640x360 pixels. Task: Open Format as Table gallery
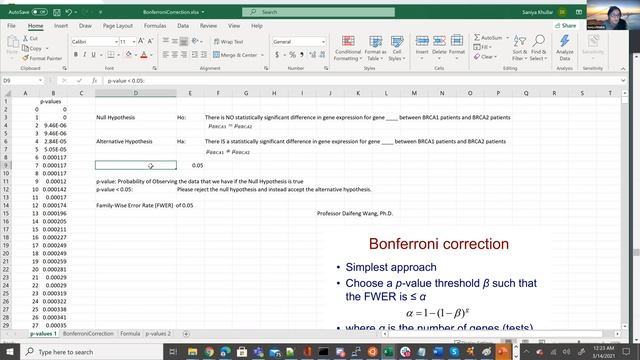[x=375, y=48]
